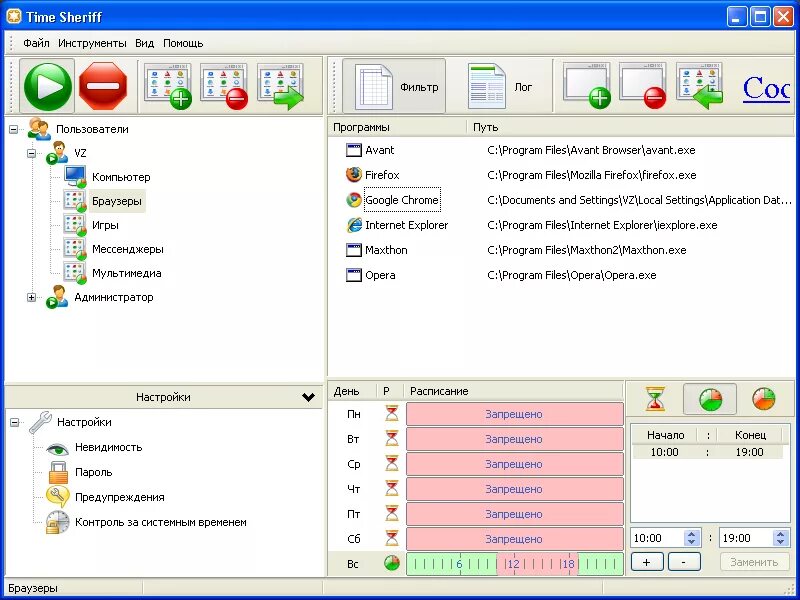Image resolution: width=800 pixels, height=600 pixels.
Task: Click the Вт day label
Action: (353, 439)
